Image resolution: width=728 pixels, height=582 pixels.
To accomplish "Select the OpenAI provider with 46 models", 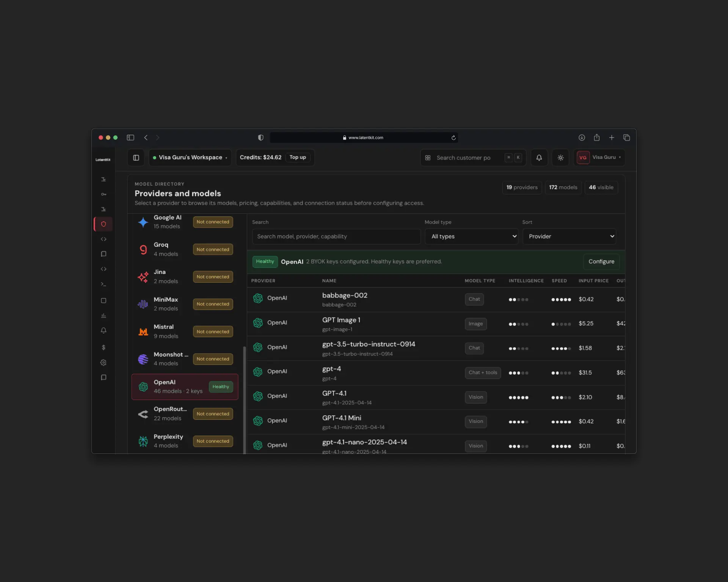I will coord(185,387).
